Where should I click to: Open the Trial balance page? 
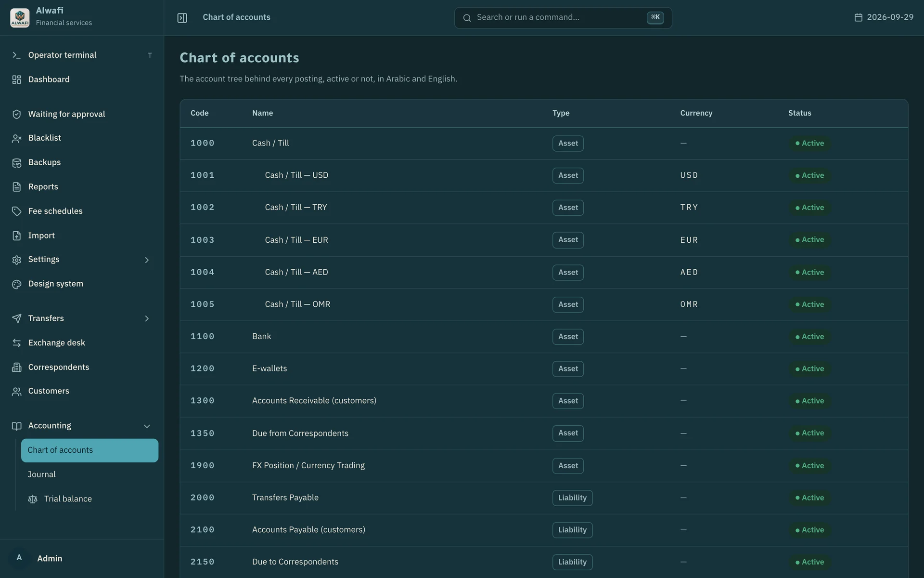[90, 499]
